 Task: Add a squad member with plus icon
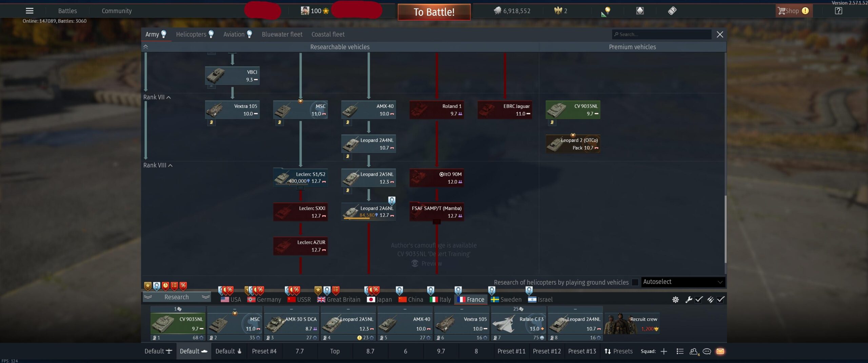click(664, 351)
